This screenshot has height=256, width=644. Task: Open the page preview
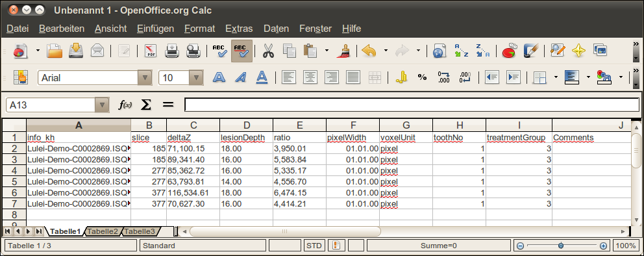193,51
